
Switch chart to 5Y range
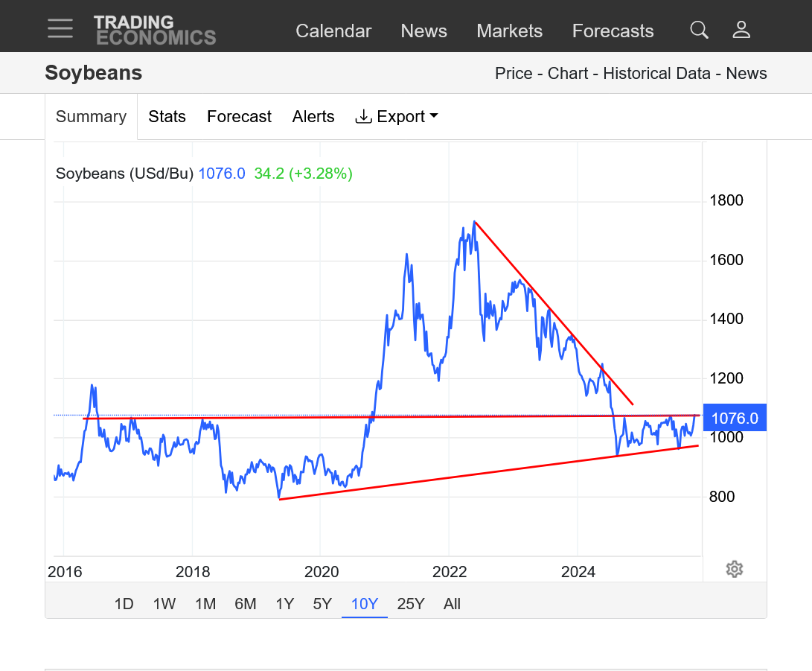(x=322, y=604)
